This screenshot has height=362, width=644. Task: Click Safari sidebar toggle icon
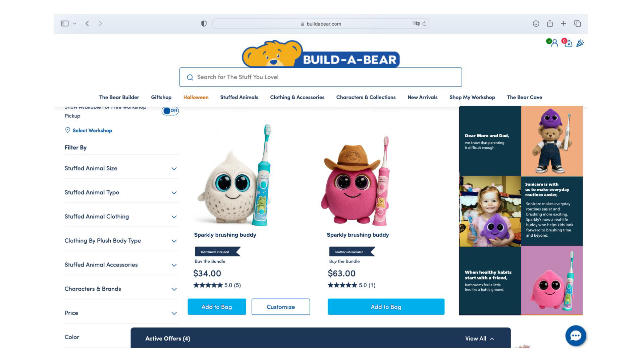65,23
